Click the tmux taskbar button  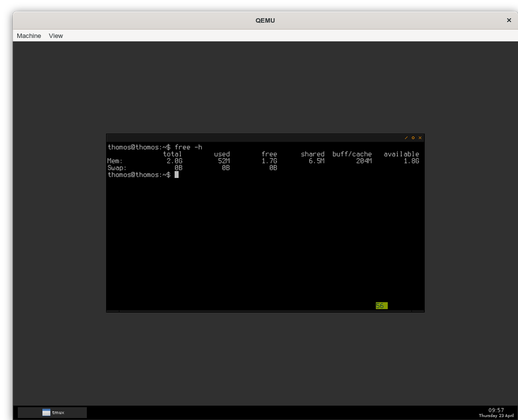pyautogui.click(x=52, y=413)
